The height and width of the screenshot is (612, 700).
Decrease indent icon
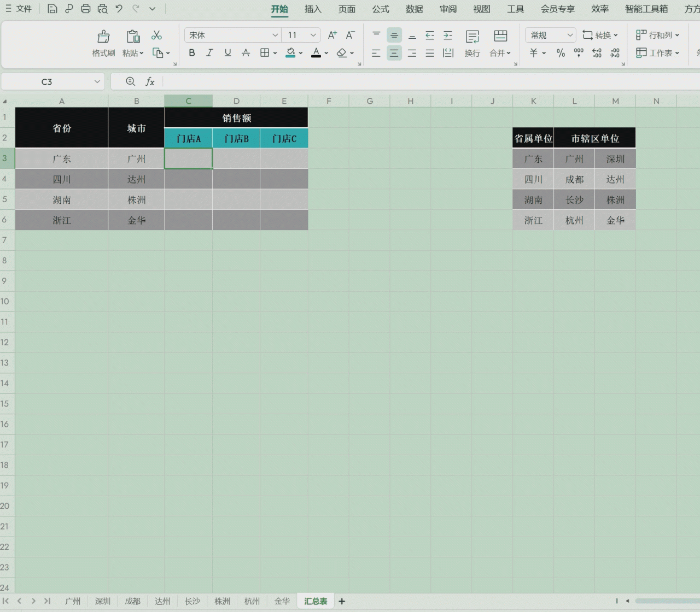430,35
